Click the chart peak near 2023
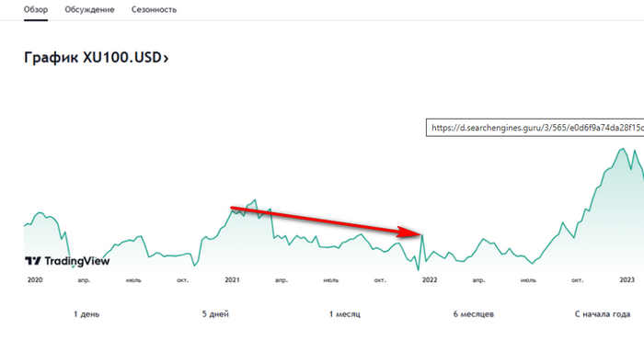644x340 pixels. click(x=624, y=149)
